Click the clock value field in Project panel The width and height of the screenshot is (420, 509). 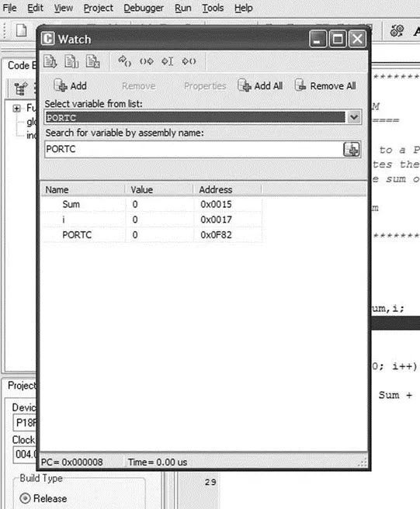[25, 454]
